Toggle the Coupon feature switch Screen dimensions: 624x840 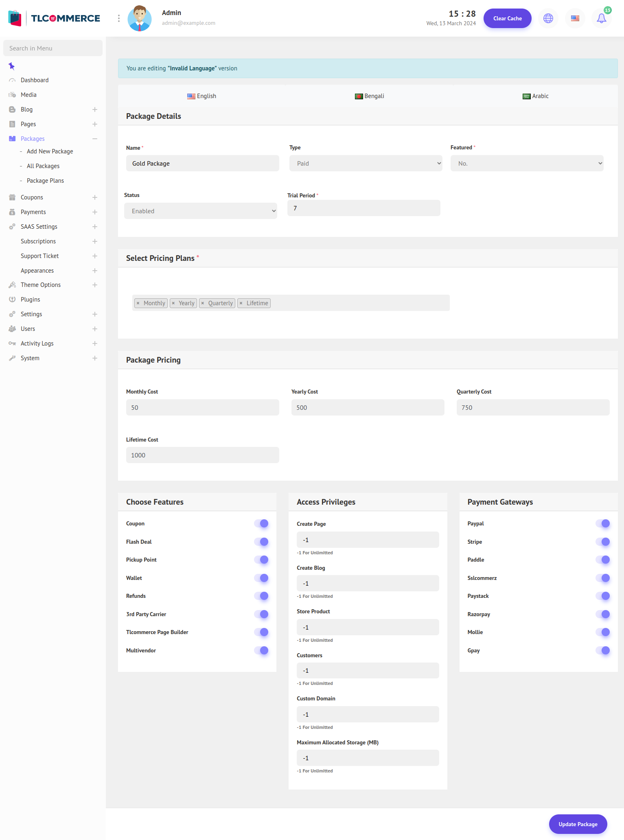click(x=261, y=523)
